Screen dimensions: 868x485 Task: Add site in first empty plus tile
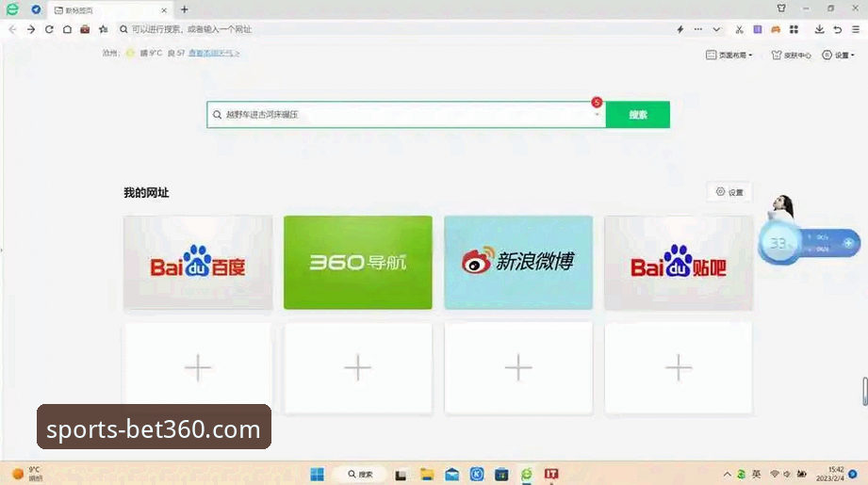pos(198,368)
